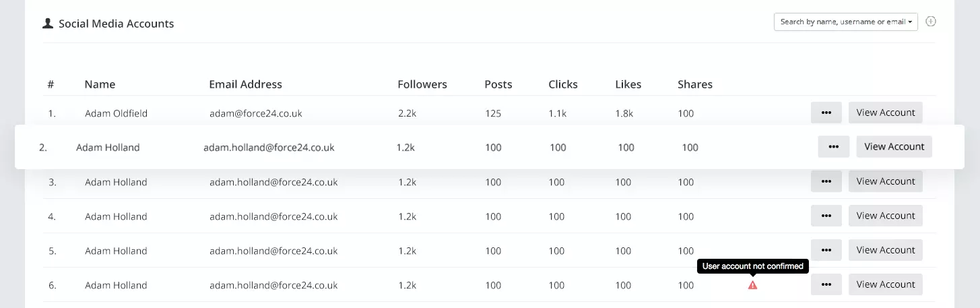The height and width of the screenshot is (308, 980).
Task: Click the user icon beside Social Media Accounts
Action: [48, 24]
